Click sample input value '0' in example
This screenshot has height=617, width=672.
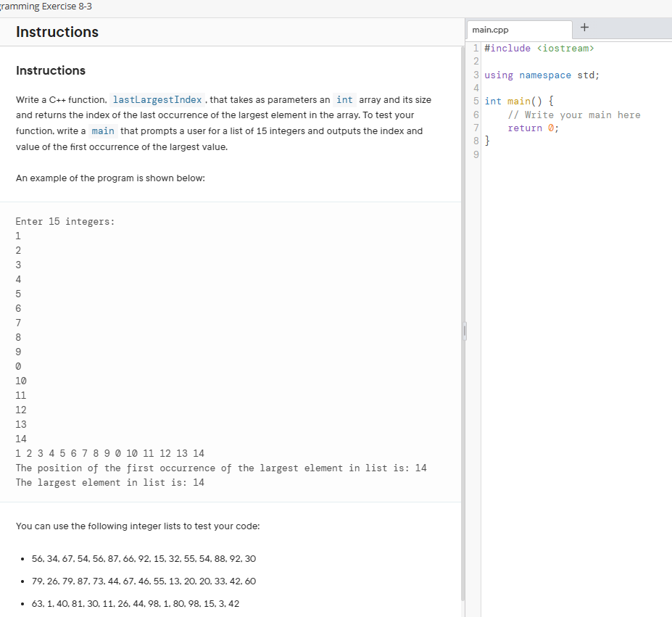[x=18, y=367]
